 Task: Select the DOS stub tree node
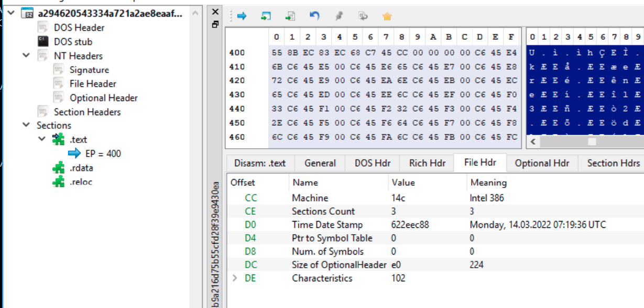[73, 42]
